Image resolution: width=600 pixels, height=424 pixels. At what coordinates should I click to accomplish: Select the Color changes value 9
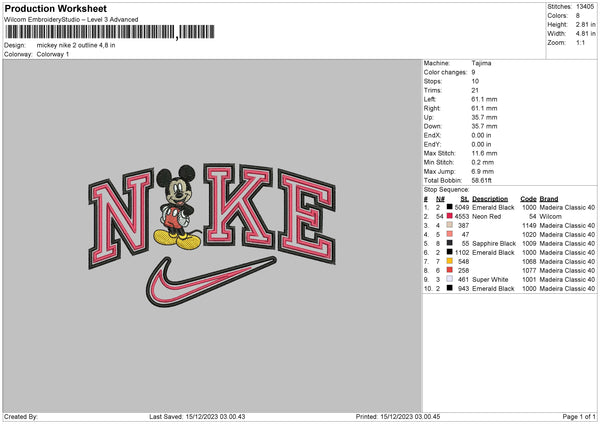click(x=473, y=72)
